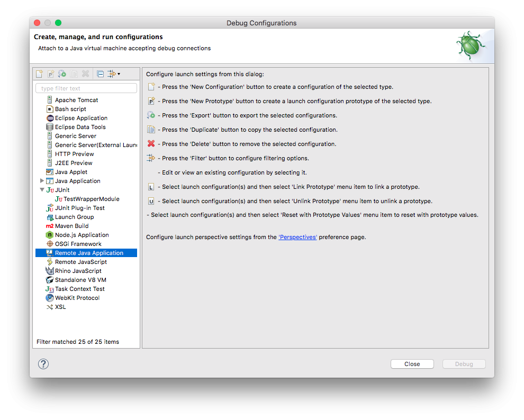This screenshot has width=524, height=420.
Task: Select Apache Tomcat in the configuration list
Action: (x=76, y=100)
